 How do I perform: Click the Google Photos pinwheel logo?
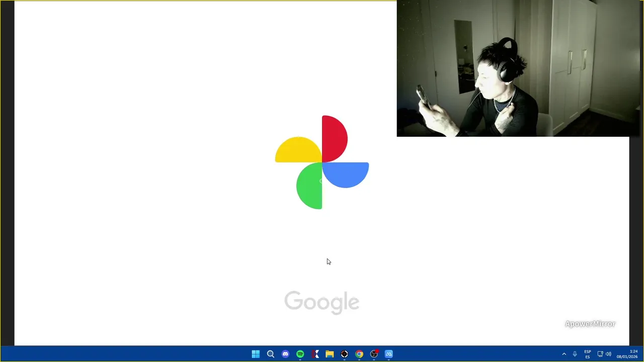point(322,162)
